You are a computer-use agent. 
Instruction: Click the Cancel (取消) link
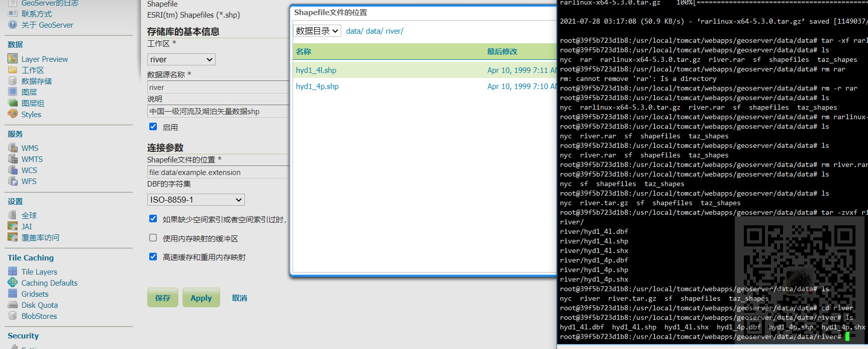click(x=239, y=298)
